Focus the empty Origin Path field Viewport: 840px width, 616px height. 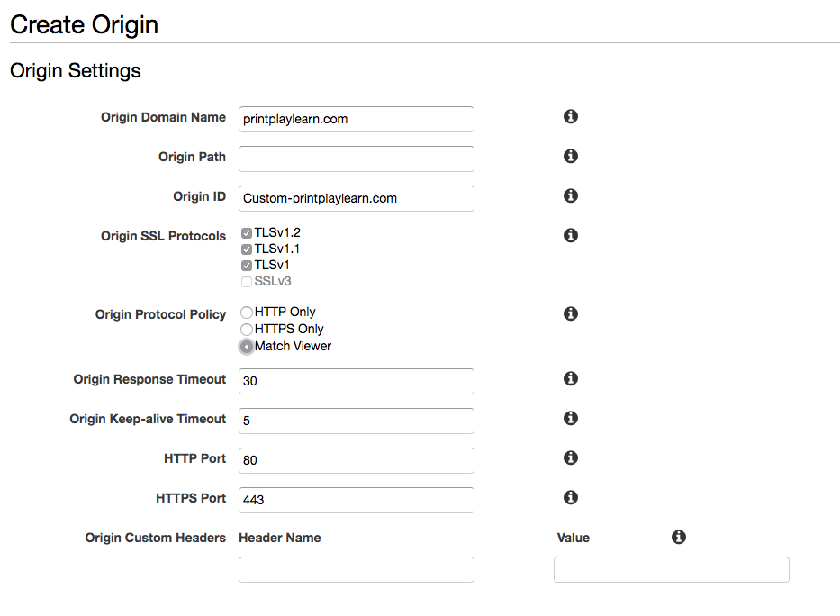click(357, 159)
